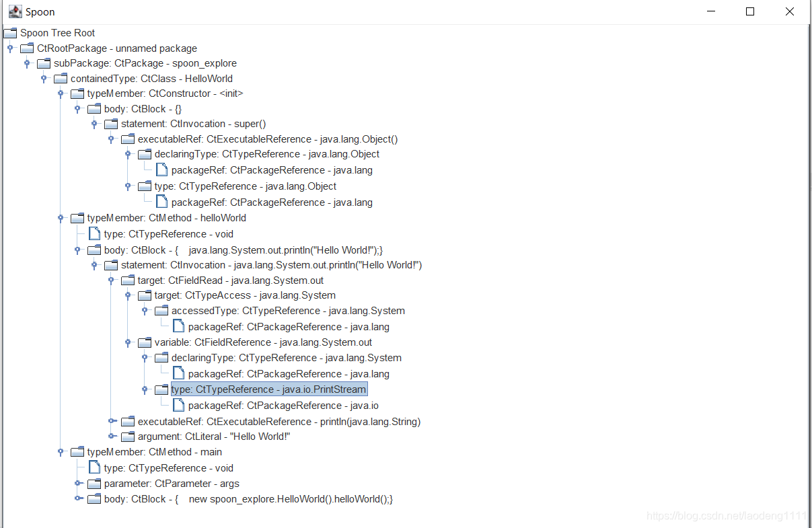Select helloWorld body CtBlock println row

[244, 250]
